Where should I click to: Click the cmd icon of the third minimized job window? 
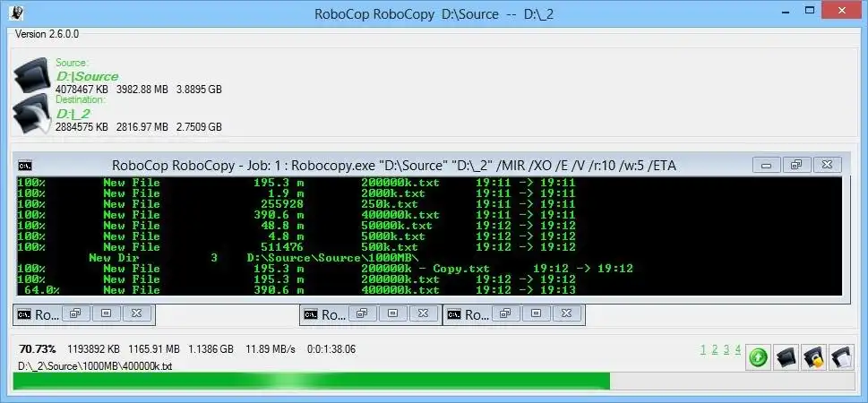[x=454, y=314]
